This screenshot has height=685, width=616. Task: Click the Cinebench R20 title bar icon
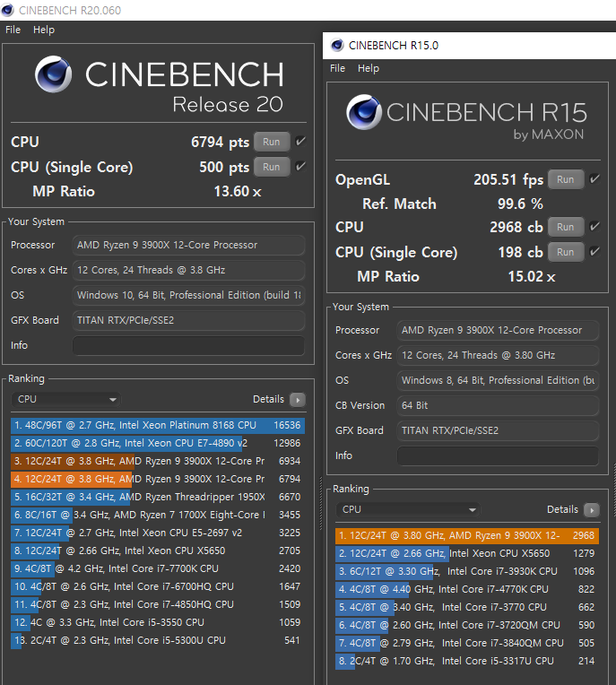pos(7,10)
